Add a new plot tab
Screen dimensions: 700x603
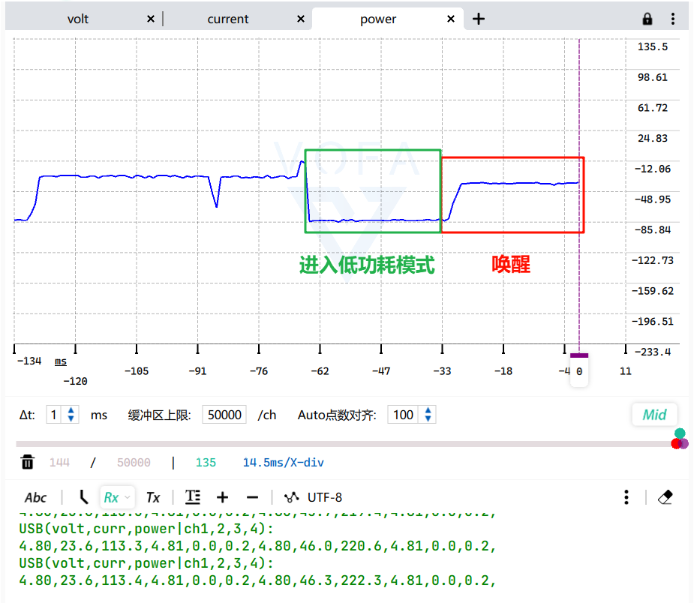[x=478, y=19]
